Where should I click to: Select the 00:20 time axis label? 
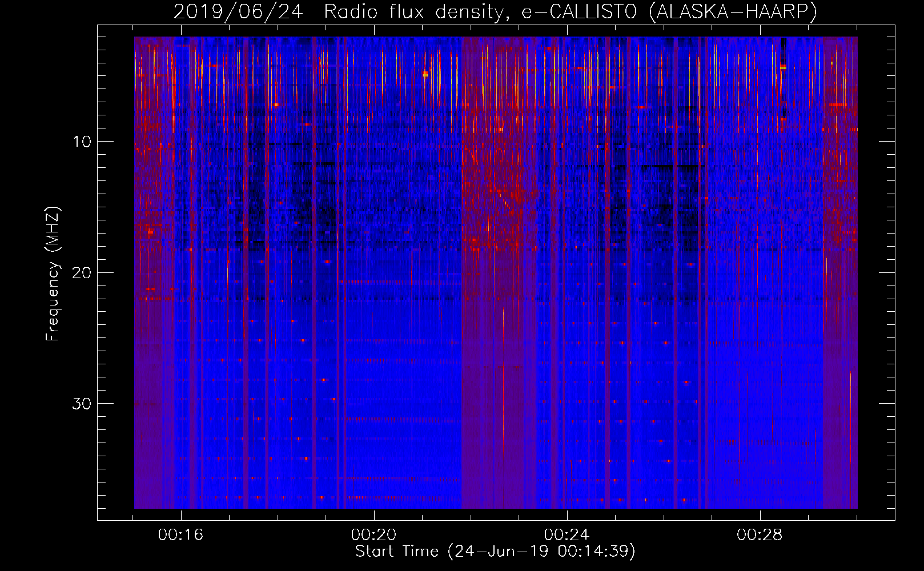click(x=373, y=535)
